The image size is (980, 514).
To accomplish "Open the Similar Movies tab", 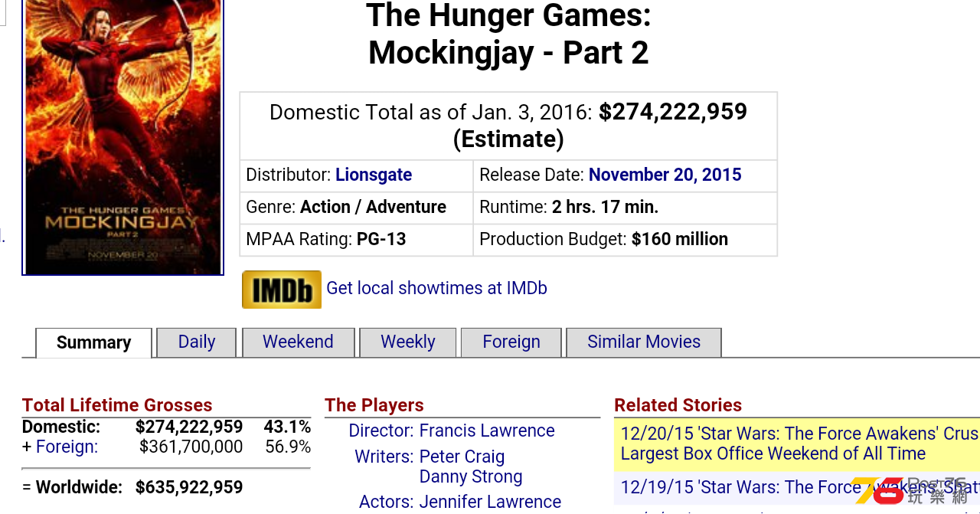I will point(644,342).
